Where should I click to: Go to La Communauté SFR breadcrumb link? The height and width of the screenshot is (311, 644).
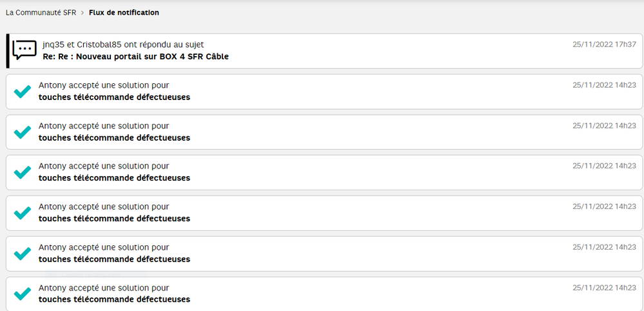[x=41, y=13]
